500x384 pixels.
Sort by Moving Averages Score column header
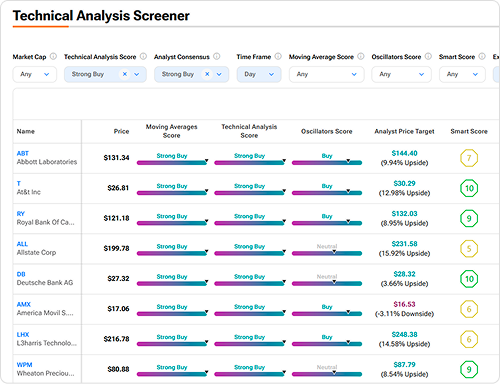[172, 131]
